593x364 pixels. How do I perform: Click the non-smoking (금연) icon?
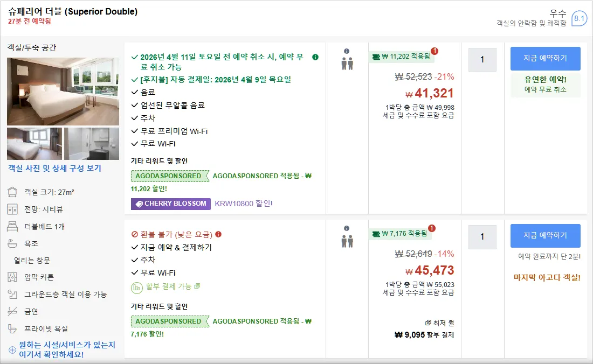[12, 312]
